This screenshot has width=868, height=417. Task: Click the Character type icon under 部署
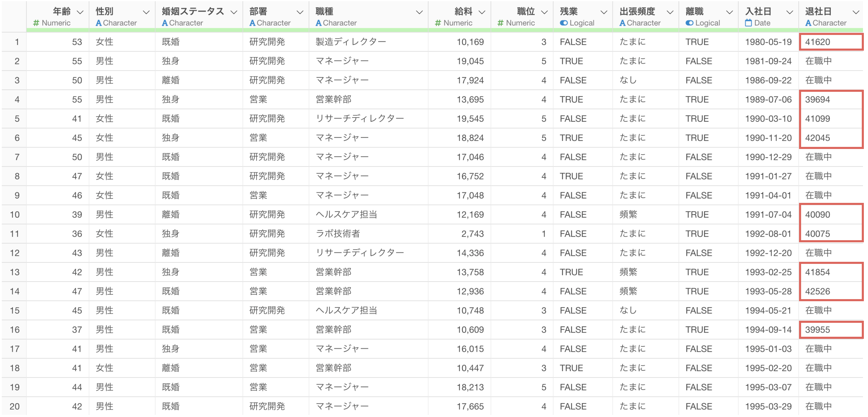click(252, 23)
